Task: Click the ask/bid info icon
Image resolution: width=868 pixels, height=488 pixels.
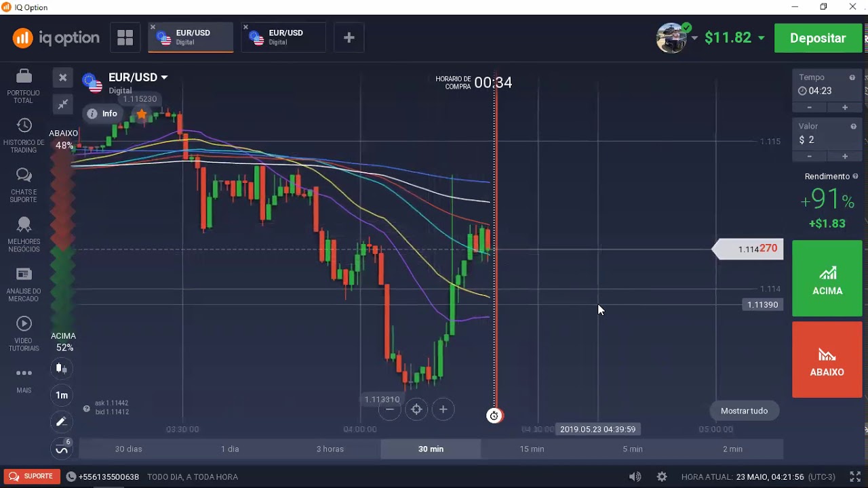Action: (x=86, y=408)
